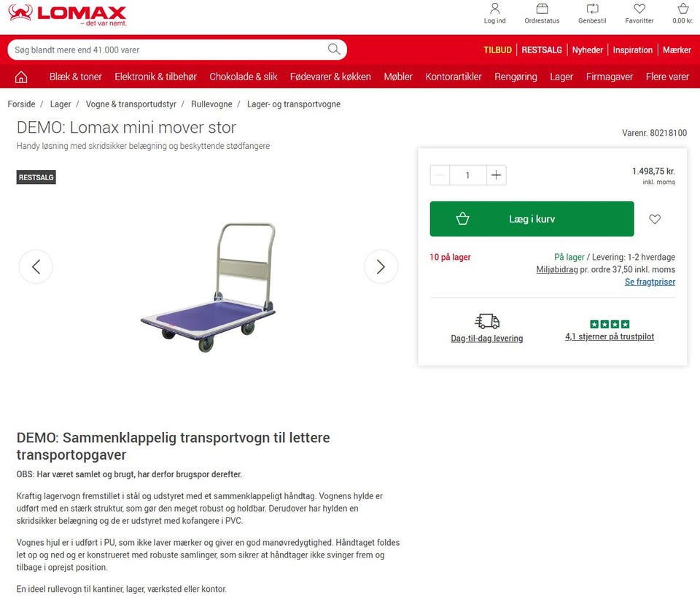Open the Dag-til-dag levering truck link
This screenshot has width=700, height=602.
486,328
